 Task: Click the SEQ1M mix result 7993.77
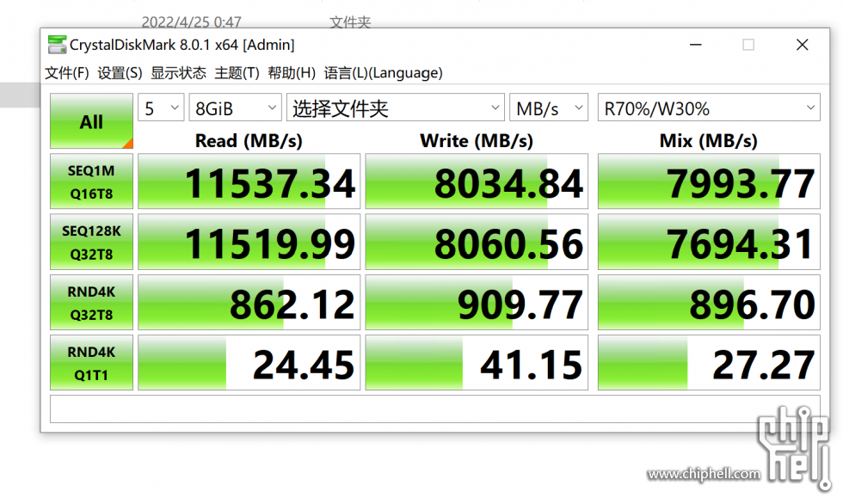click(709, 181)
